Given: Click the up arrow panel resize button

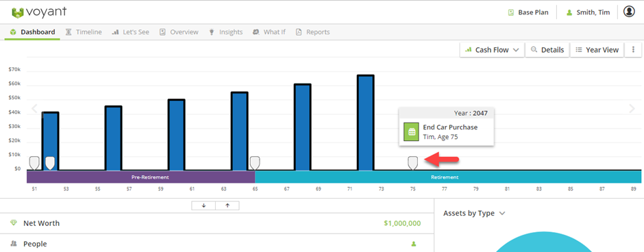Looking at the screenshot, I should coord(227,205).
